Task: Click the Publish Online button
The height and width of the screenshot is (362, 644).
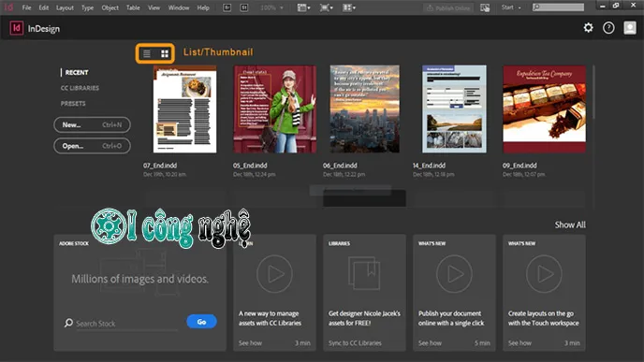Action: 448,7
